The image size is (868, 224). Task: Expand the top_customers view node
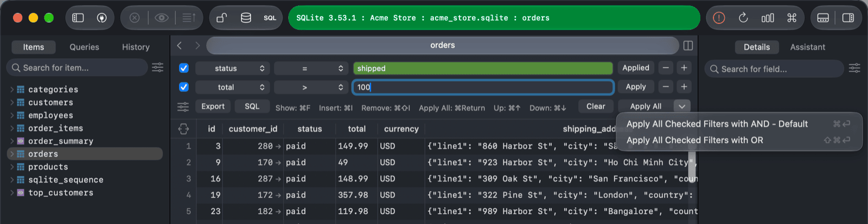coord(12,192)
